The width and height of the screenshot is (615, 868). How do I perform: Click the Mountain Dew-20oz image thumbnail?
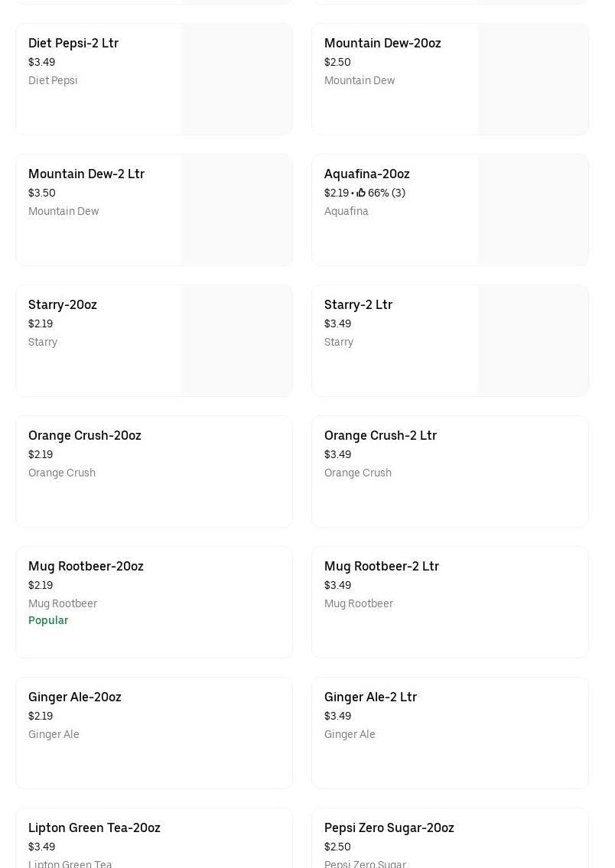point(532,80)
